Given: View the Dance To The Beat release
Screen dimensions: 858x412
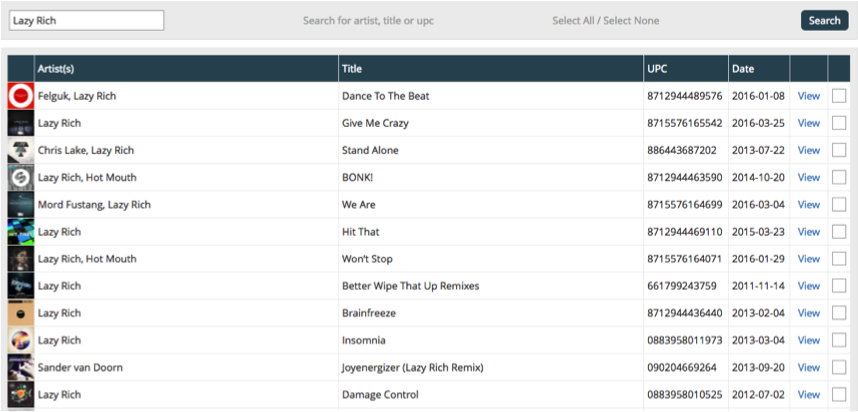Looking at the screenshot, I should click(x=809, y=96).
